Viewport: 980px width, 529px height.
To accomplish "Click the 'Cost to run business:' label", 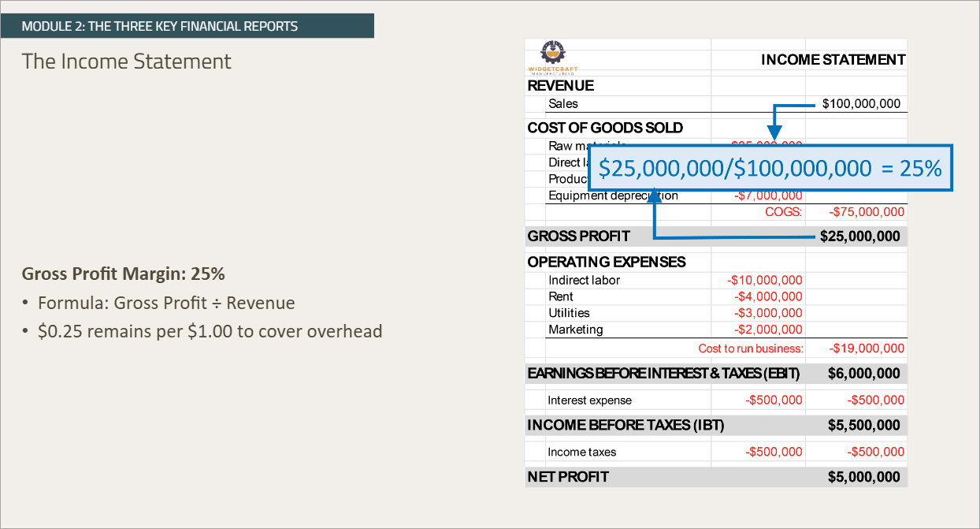I will pos(751,348).
